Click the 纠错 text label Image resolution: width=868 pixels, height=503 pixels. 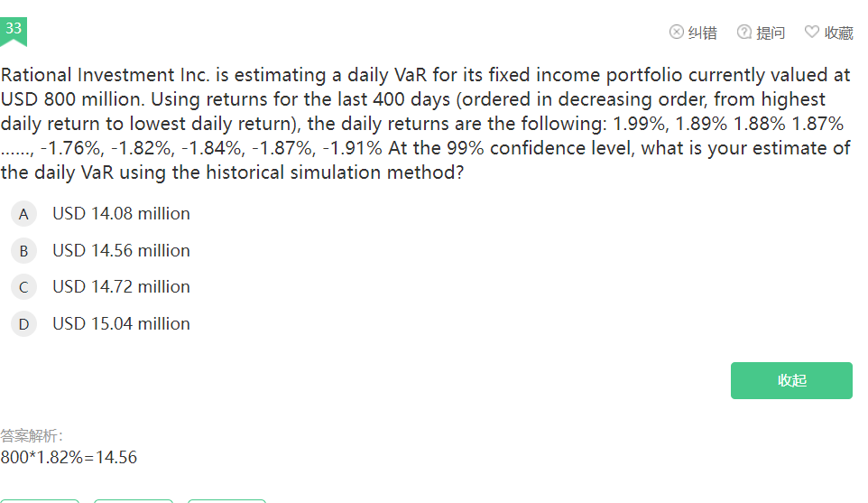[x=702, y=33]
